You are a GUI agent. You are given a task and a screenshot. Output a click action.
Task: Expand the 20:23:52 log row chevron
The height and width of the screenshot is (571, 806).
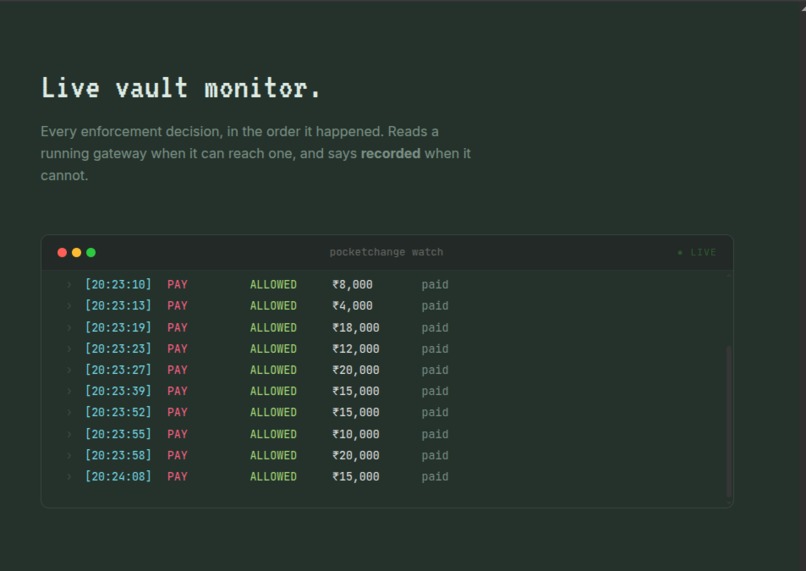(x=69, y=412)
